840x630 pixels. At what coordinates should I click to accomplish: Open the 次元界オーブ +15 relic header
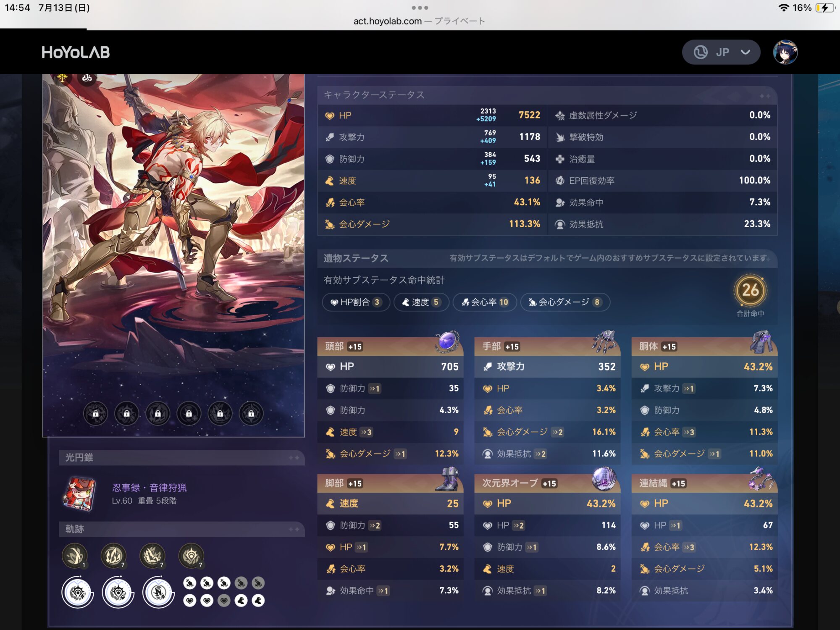547,483
